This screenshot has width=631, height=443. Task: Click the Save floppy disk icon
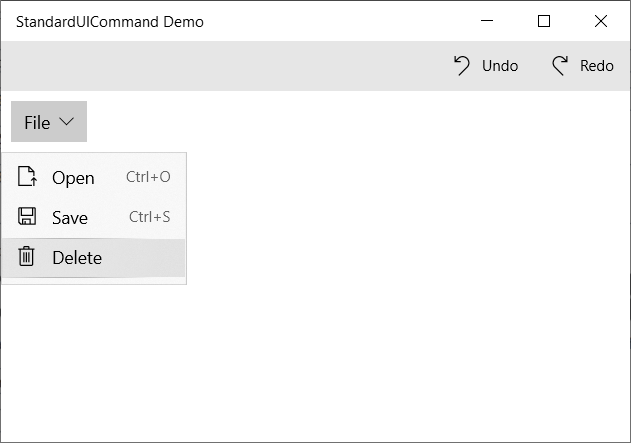27,217
